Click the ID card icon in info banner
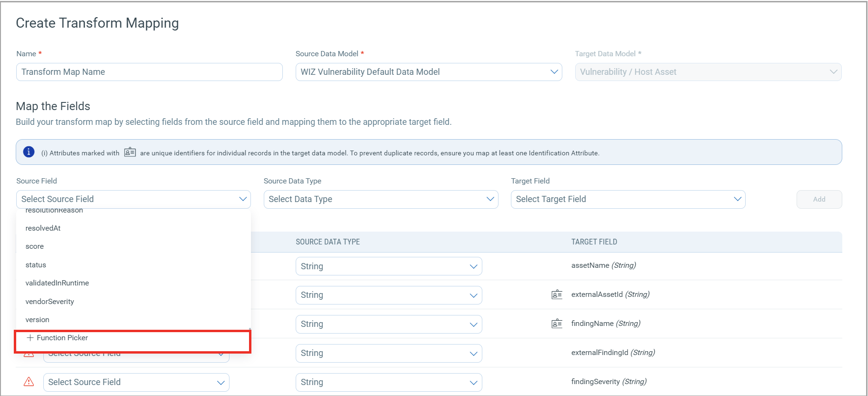The width and height of the screenshot is (868, 396). point(130,152)
